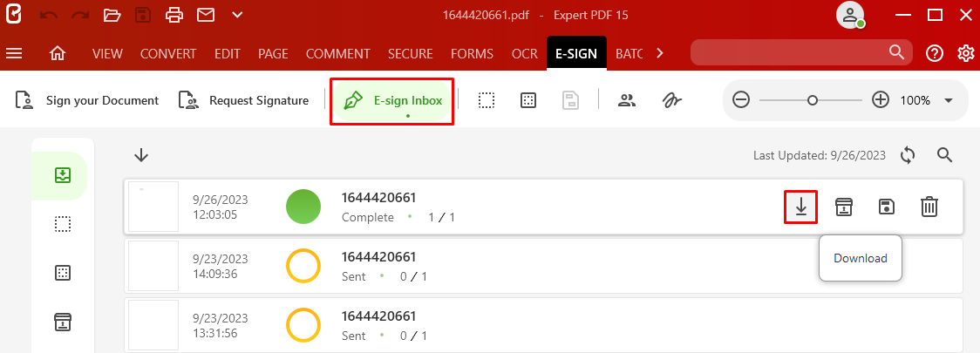This screenshot has height=353, width=980.
Task: Save the completed document with the row floppy icon
Action: [886, 207]
